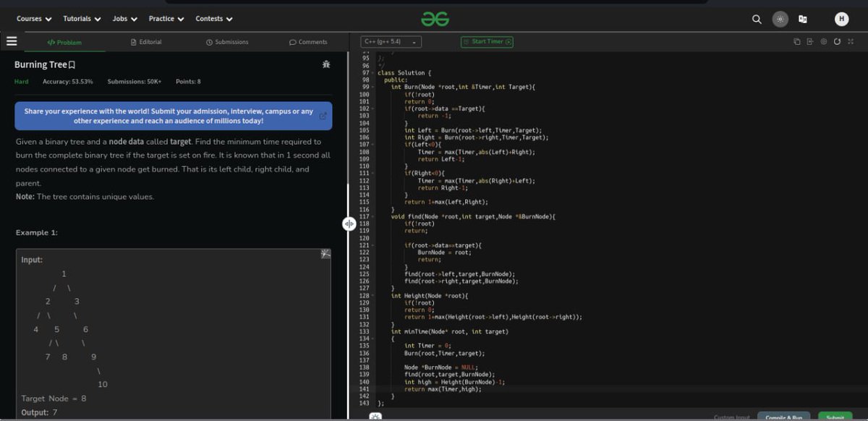The image size is (868, 421).
Task: Copy the editor code
Action: point(797,41)
